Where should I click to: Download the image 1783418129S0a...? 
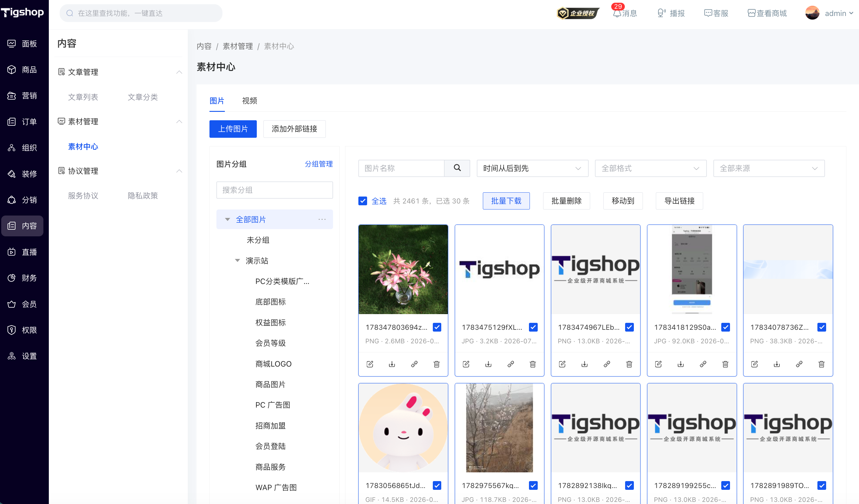pyautogui.click(x=681, y=364)
